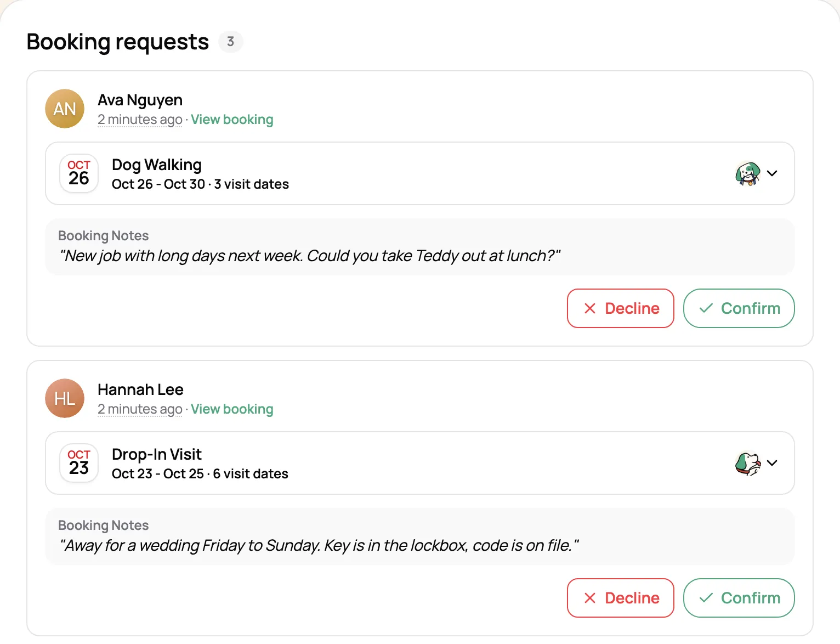Expand the Drop-In Visit booking details chevron
The width and height of the screenshot is (840, 644).
tap(772, 463)
